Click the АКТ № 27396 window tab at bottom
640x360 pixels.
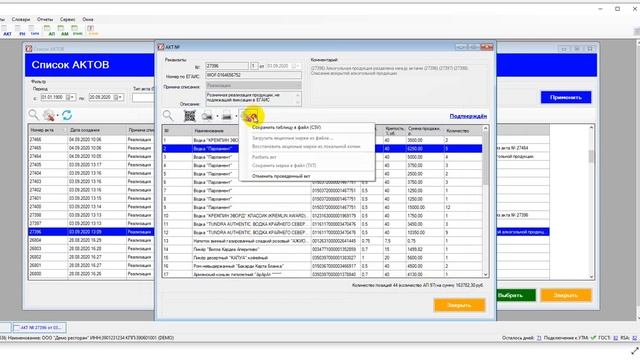tap(39, 327)
